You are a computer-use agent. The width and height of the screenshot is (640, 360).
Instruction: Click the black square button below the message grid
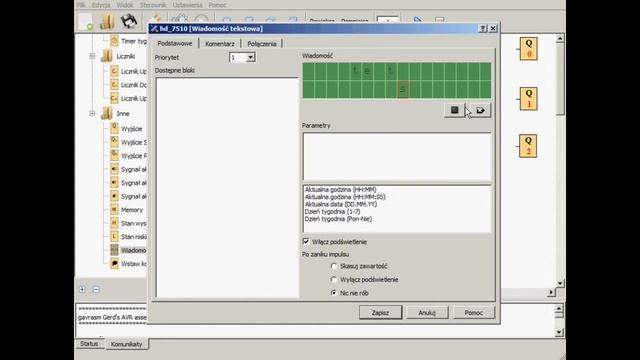click(454, 110)
